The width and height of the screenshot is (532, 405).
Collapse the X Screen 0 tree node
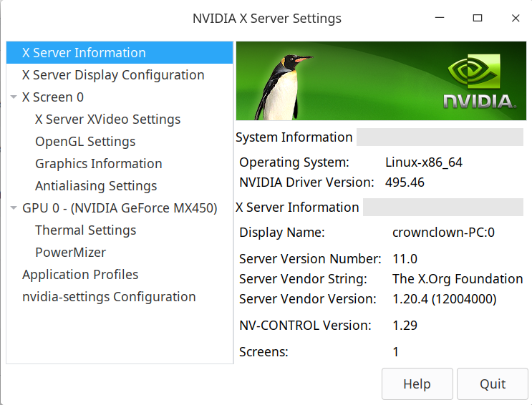(x=14, y=97)
